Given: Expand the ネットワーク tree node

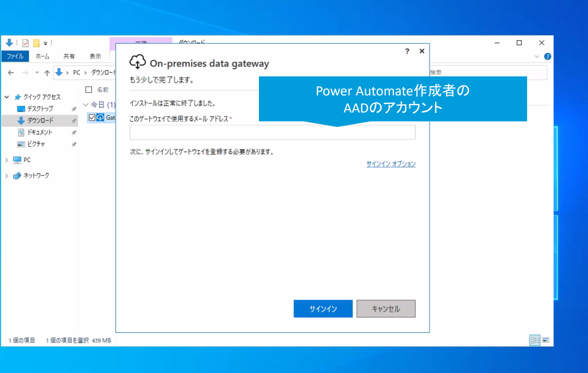Looking at the screenshot, I should pyautogui.click(x=7, y=176).
